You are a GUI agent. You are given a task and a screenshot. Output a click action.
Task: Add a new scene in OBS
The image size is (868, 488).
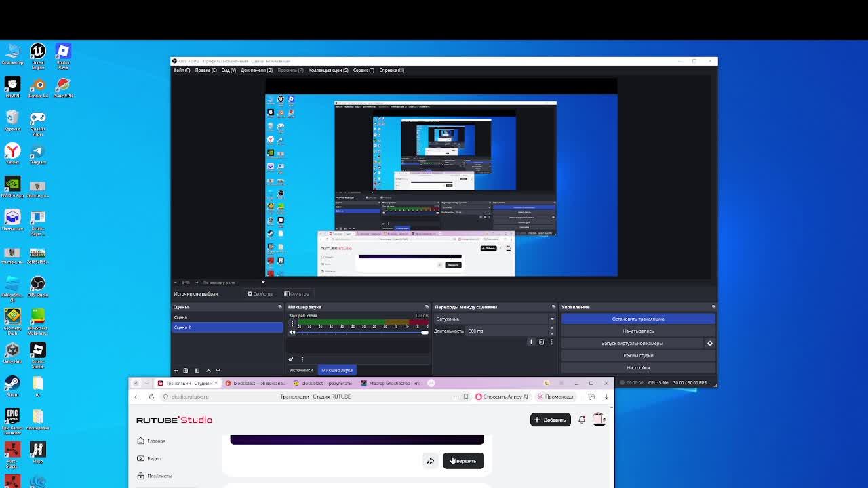coord(176,371)
